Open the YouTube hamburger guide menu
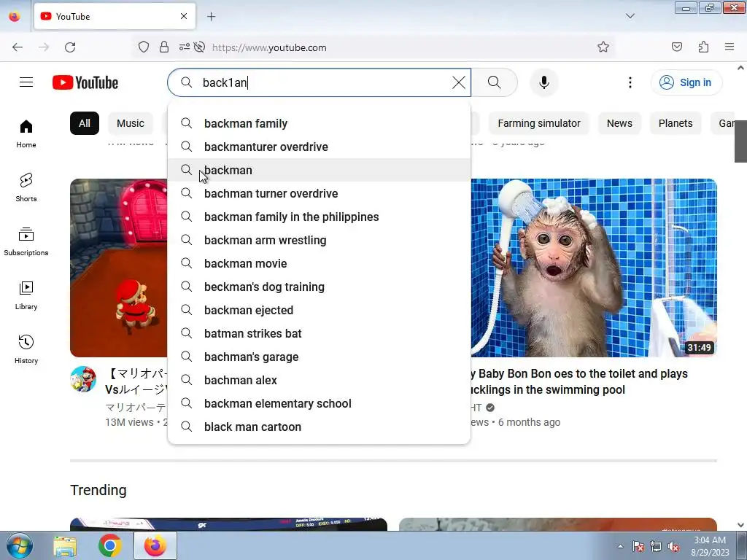Viewport: 747px width, 560px height. pyautogui.click(x=26, y=82)
